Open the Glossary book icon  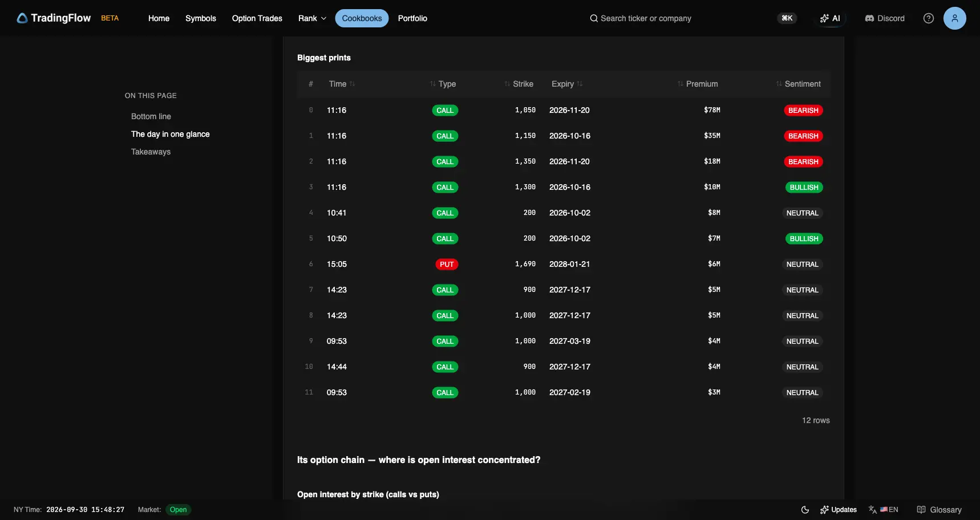921,510
